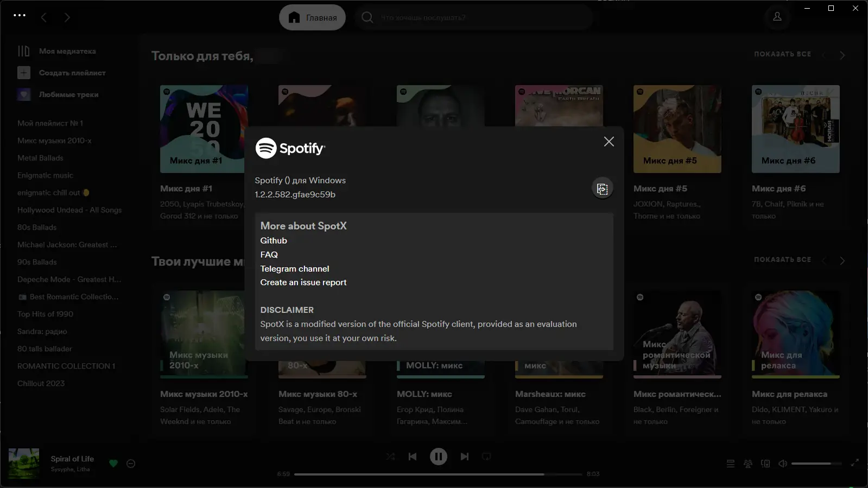868x488 pixels.
Task: Click the MOLLY: микс title
Action: 425,394
